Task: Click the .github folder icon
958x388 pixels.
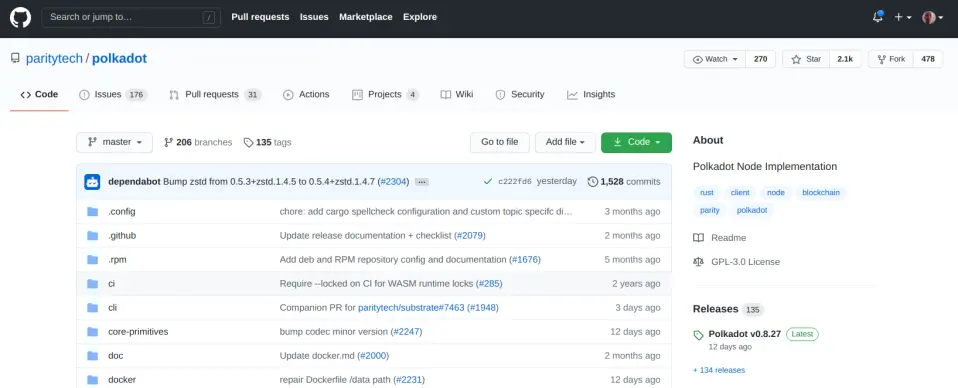Action: pyautogui.click(x=92, y=235)
